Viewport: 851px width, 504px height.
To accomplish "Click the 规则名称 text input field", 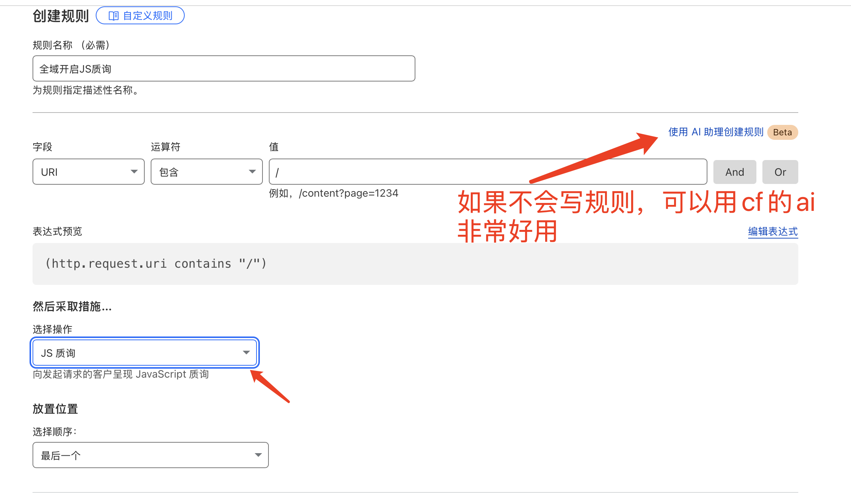I will click(x=224, y=68).
